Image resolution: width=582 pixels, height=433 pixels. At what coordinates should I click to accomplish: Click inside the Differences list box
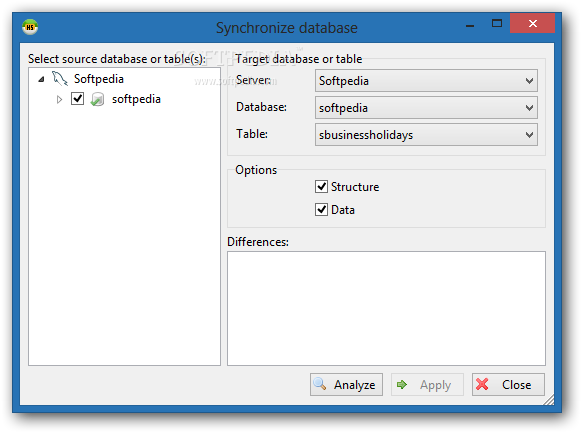pyautogui.click(x=386, y=308)
